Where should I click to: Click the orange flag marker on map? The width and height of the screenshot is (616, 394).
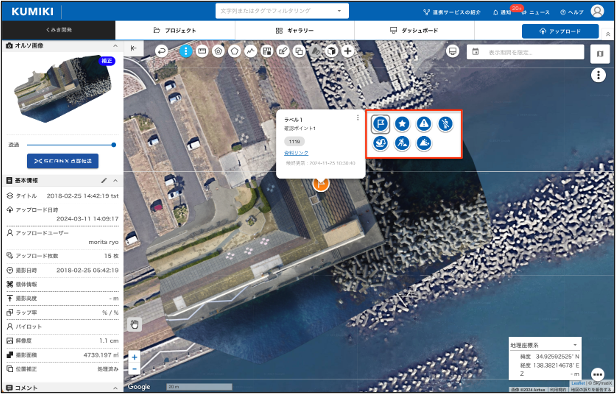click(321, 183)
